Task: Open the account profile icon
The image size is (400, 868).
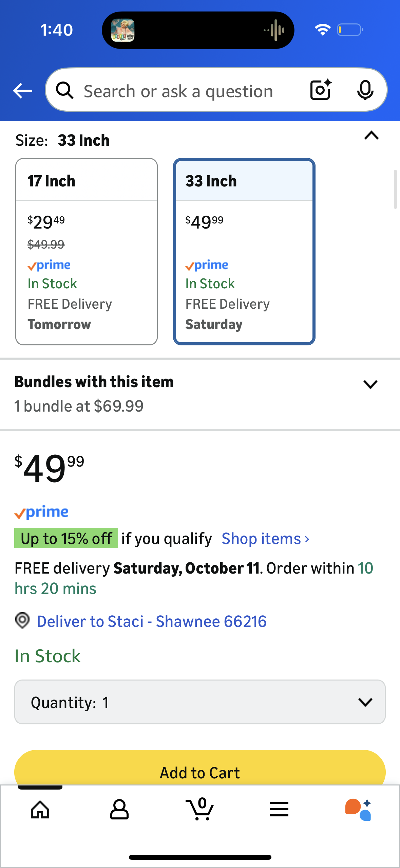Action: (119, 810)
